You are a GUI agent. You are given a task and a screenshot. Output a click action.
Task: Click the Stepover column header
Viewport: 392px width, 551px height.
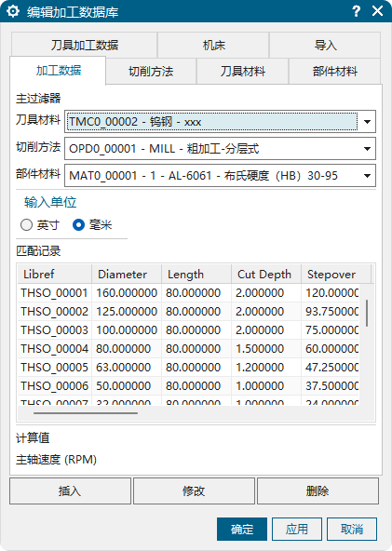pos(336,274)
